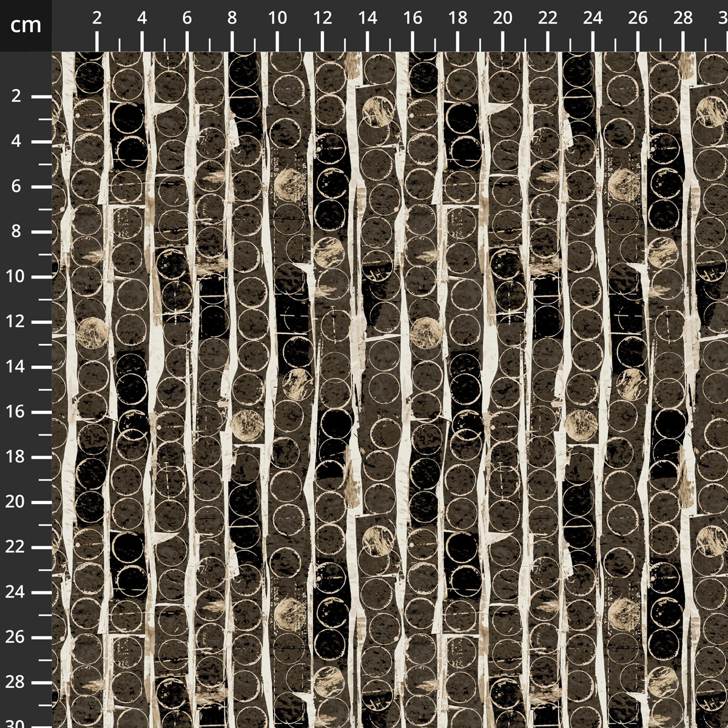Select the 2 mark on horizontal ruler
728x728 pixels.
pos(97,18)
